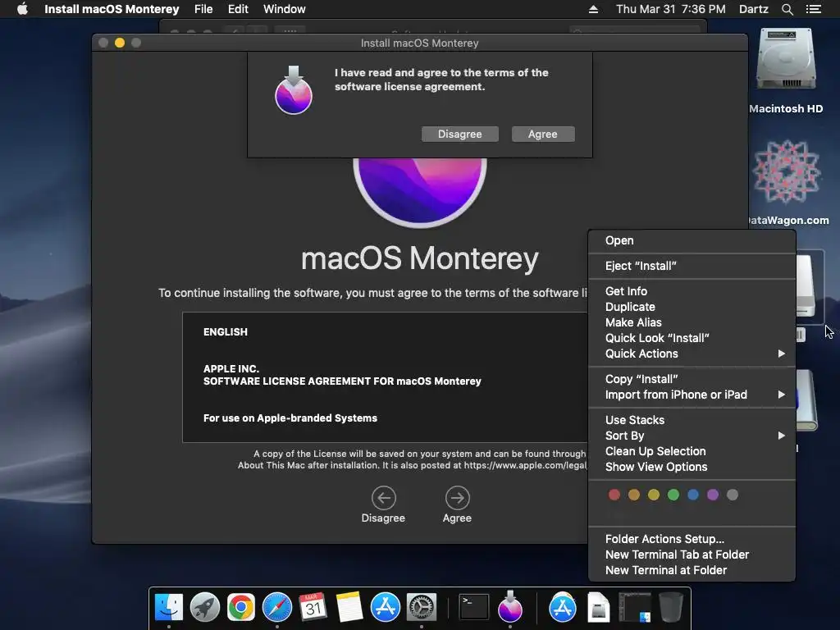This screenshot has width=840, height=630.
Task: Open the Install macOS Monterey app menu
Action: click(112, 9)
